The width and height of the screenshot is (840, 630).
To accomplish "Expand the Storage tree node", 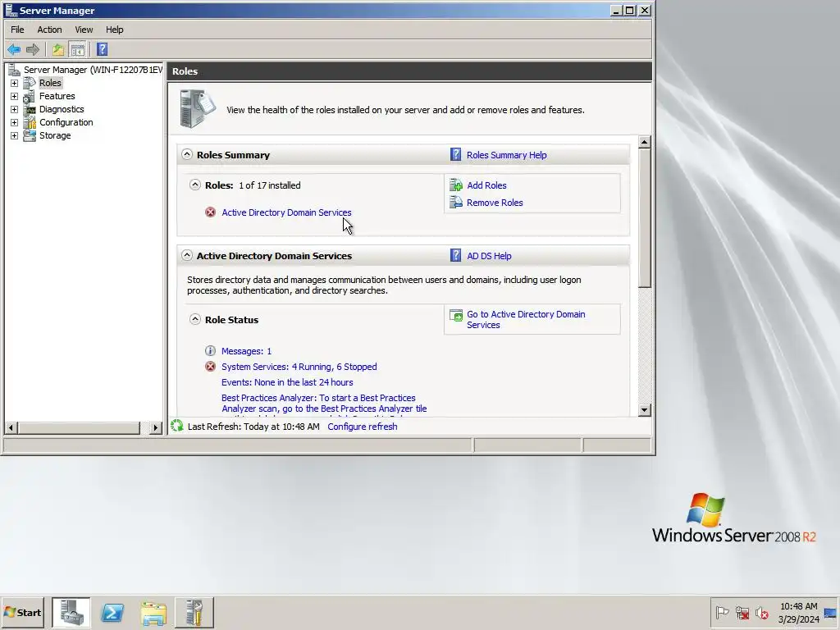I will 15,135.
